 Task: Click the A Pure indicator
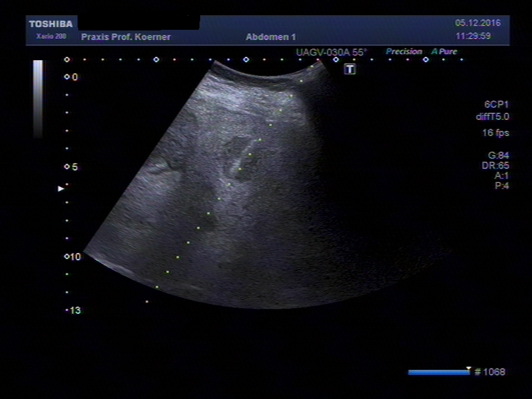pos(444,51)
